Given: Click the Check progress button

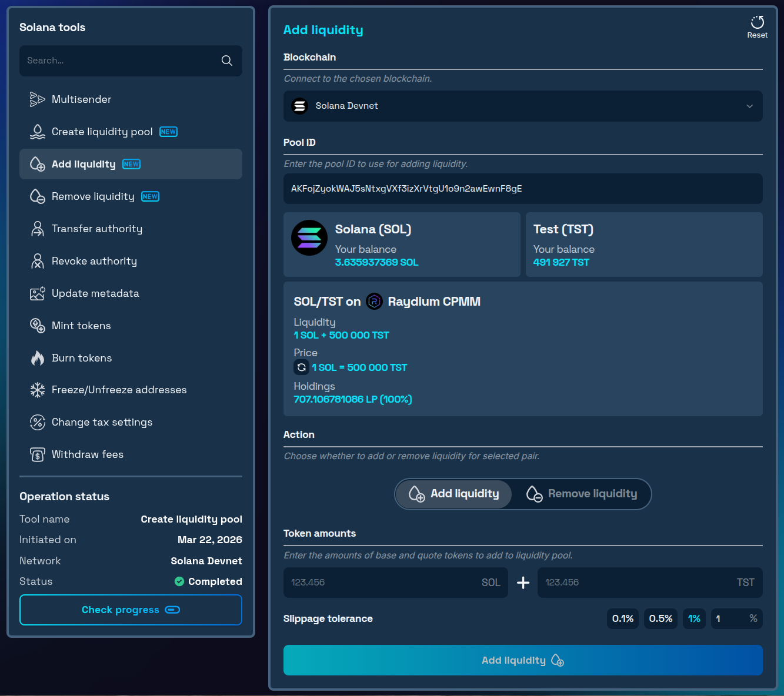Looking at the screenshot, I should pos(131,610).
